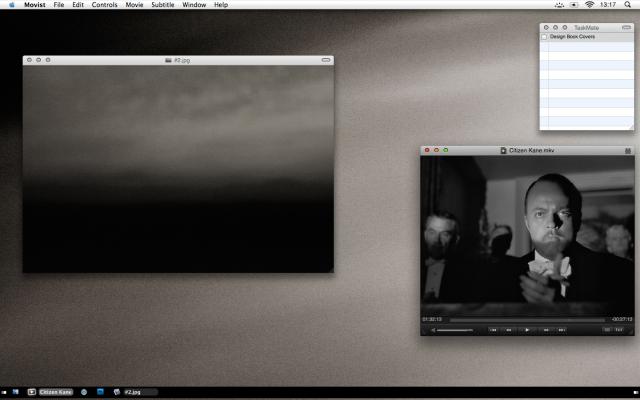Screen dimensions: 640x400
Task: Toggle the #2.jpg window toolbar pill
Action: pos(325,60)
